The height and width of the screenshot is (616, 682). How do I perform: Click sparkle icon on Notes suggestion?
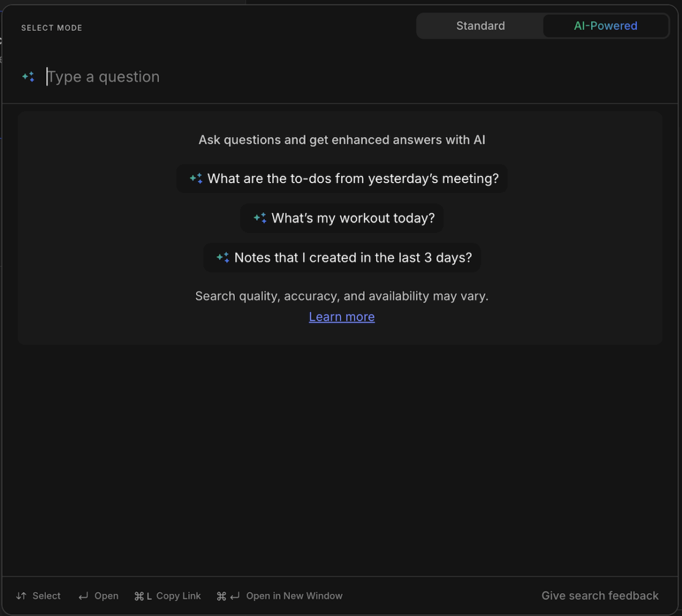tap(222, 258)
